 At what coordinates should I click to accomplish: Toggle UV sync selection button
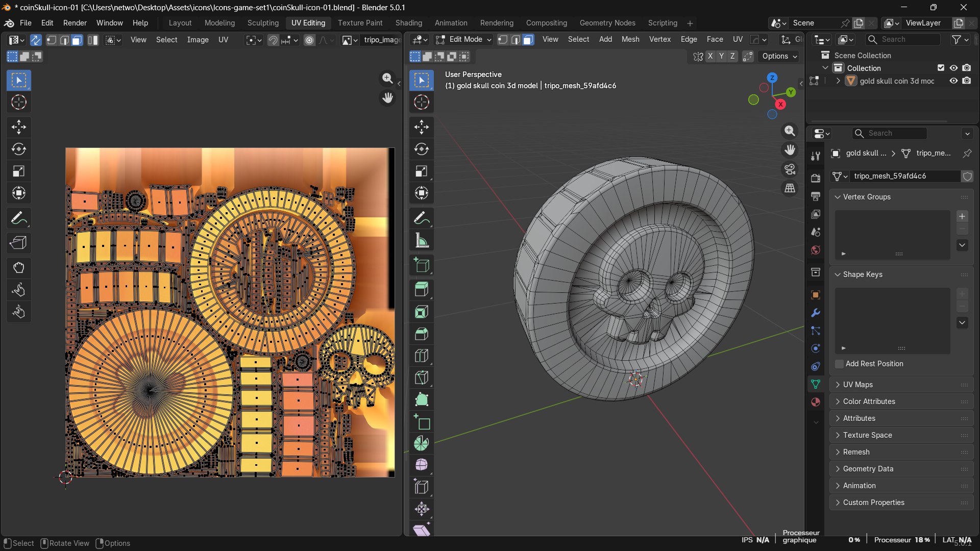[x=36, y=40]
